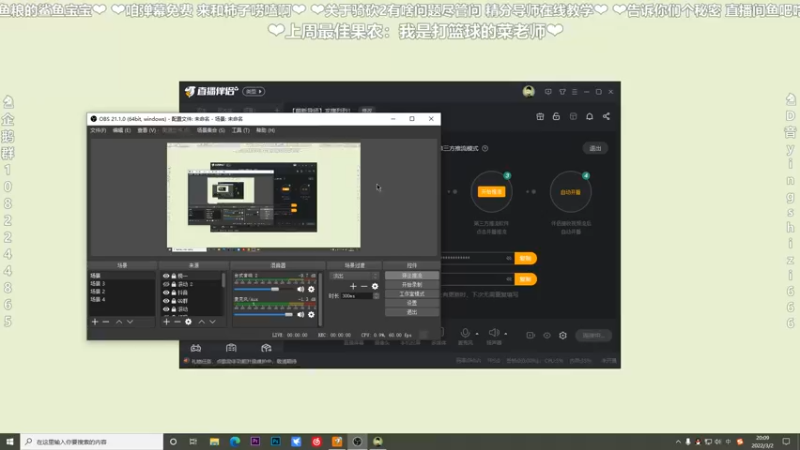This screenshot has height=450, width=800.
Task: Click the top streaming button in OBS controls
Action: click(412, 276)
